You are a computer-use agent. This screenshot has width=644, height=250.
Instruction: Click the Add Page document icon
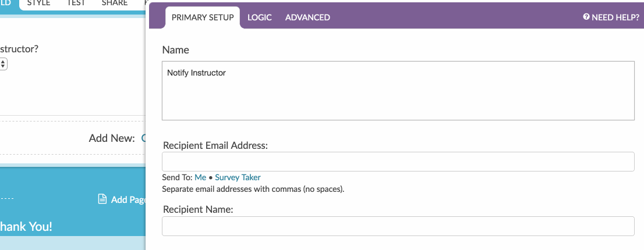pyautogui.click(x=102, y=199)
